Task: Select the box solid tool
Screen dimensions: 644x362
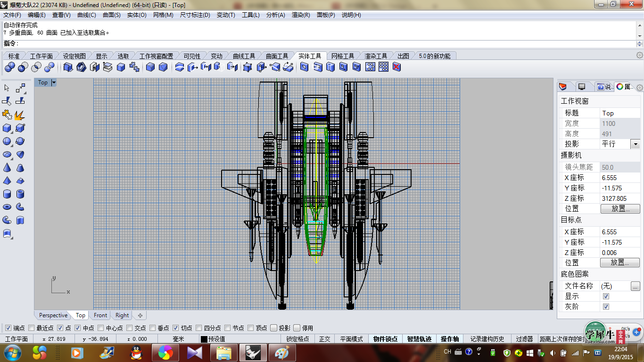Action: [7, 128]
